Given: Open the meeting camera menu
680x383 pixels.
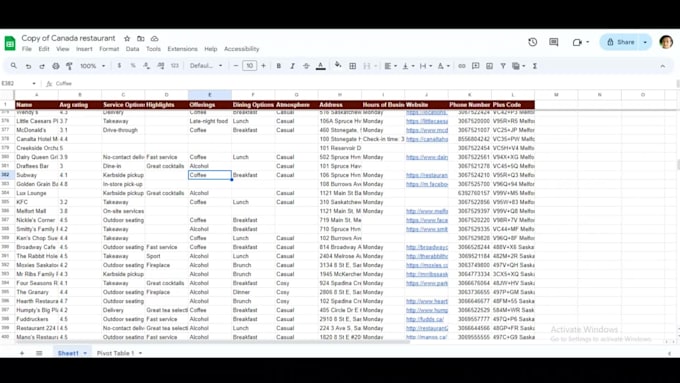Looking at the screenshot, I should click(580, 42).
